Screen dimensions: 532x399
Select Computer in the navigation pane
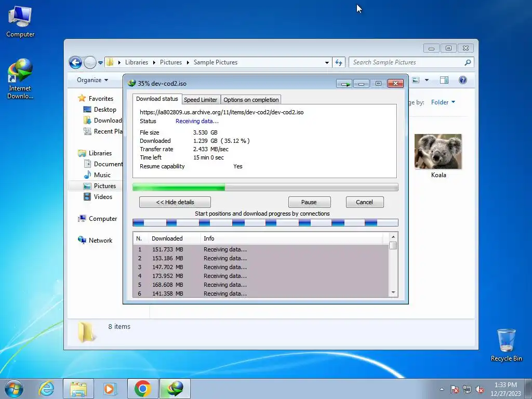(x=103, y=219)
